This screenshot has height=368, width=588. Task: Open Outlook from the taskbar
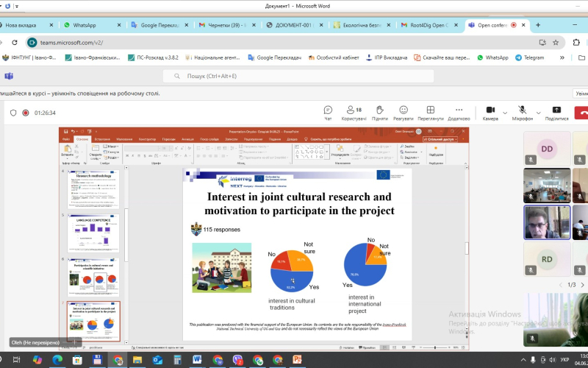pos(157,360)
